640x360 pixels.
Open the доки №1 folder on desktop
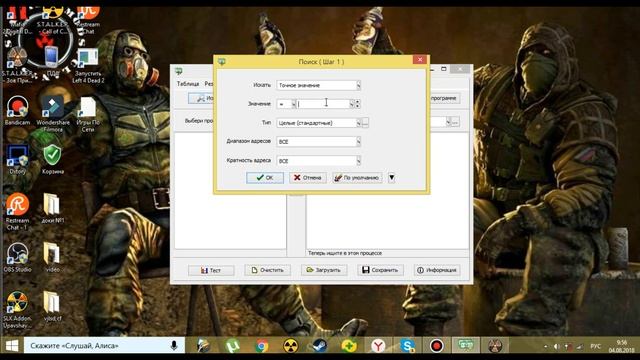[52, 209]
